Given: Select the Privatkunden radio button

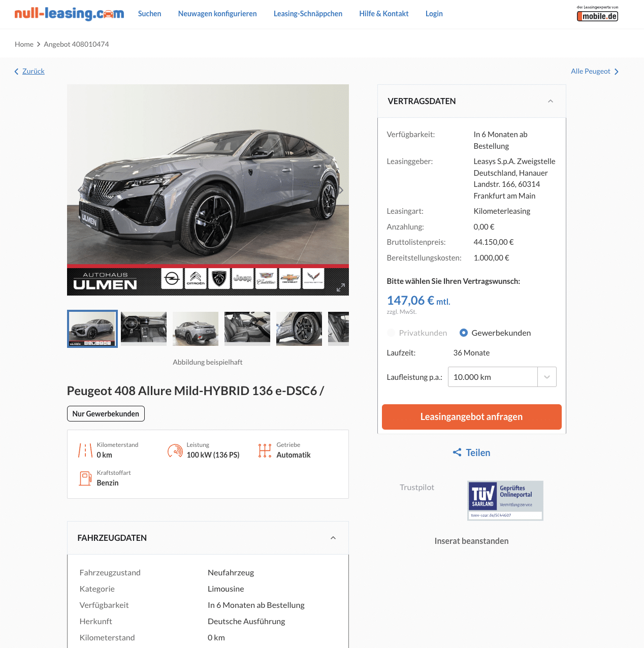Looking at the screenshot, I should 391,333.
